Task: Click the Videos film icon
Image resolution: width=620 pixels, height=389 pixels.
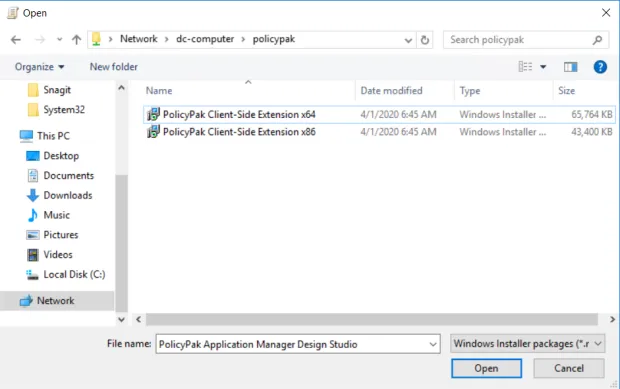Action: point(33,255)
